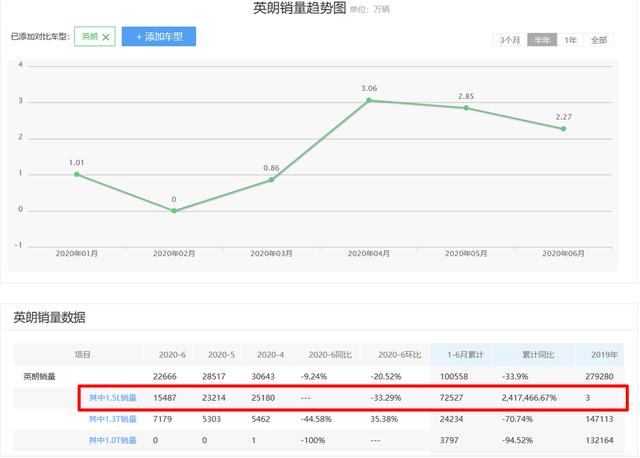Click the February data point labeled 0
Viewport: 640px width, 458px height.
point(174,210)
